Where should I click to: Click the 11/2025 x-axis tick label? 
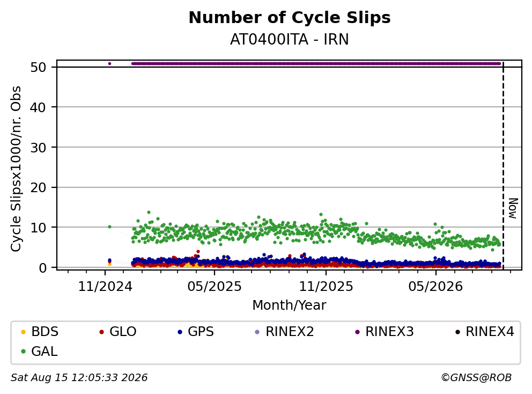(x=326, y=287)
